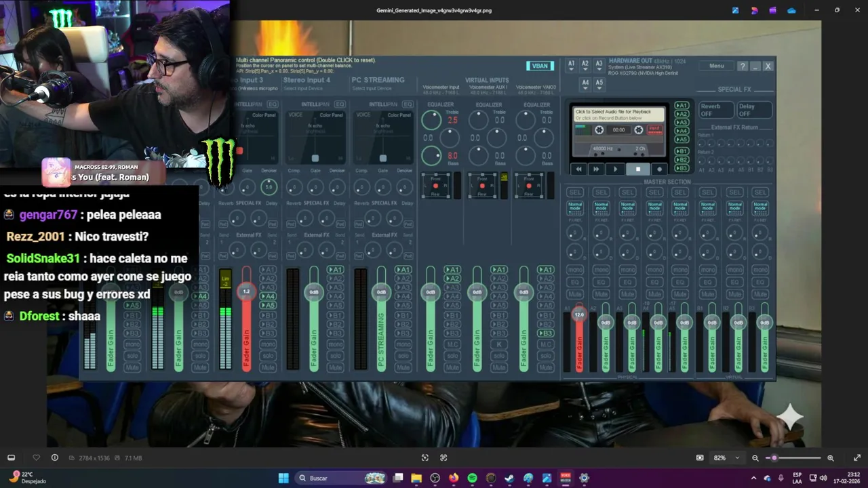The width and height of the screenshot is (868, 488).
Task: Expand the system tray hidden icons chevron
Action: [754, 478]
